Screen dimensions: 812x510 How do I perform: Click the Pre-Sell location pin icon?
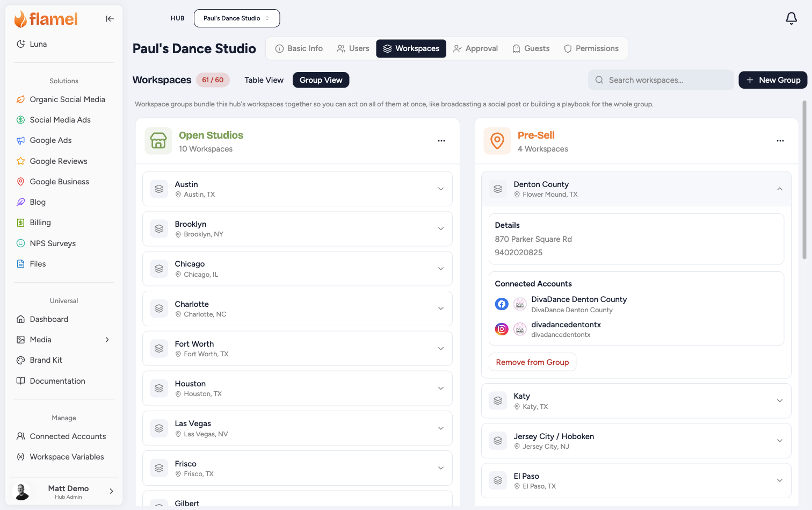tap(497, 141)
